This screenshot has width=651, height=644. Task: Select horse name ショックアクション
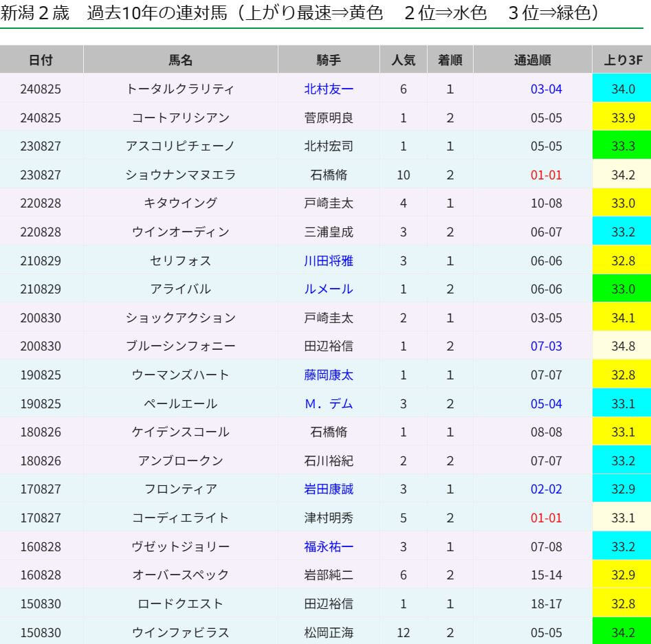point(181,318)
